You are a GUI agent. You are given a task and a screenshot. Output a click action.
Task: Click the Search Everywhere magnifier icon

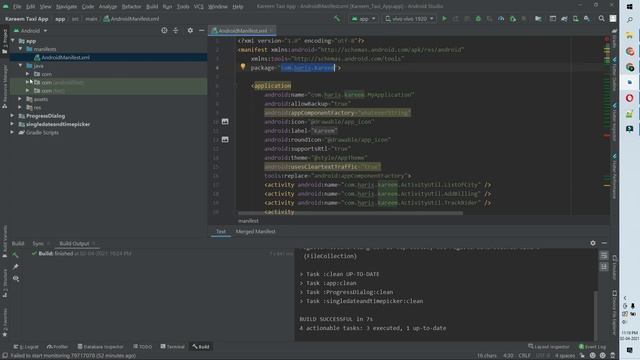(601, 19)
